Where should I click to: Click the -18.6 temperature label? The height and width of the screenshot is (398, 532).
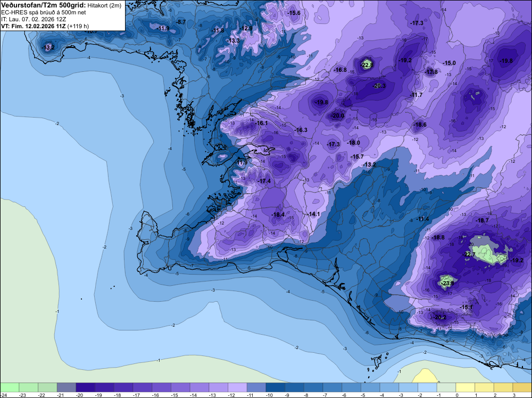pyautogui.click(x=420, y=125)
